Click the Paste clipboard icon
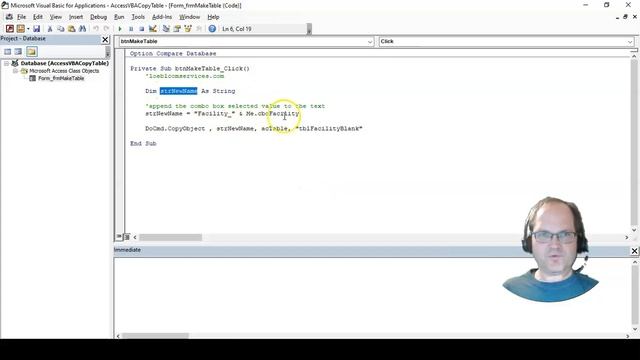 pyautogui.click(x=71, y=29)
